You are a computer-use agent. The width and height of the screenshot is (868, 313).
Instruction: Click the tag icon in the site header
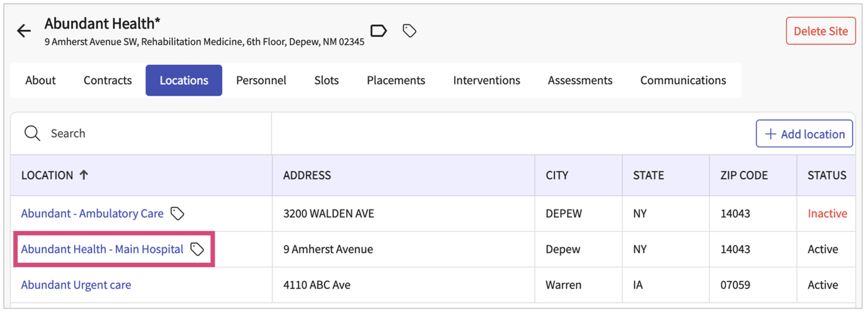coord(409,31)
